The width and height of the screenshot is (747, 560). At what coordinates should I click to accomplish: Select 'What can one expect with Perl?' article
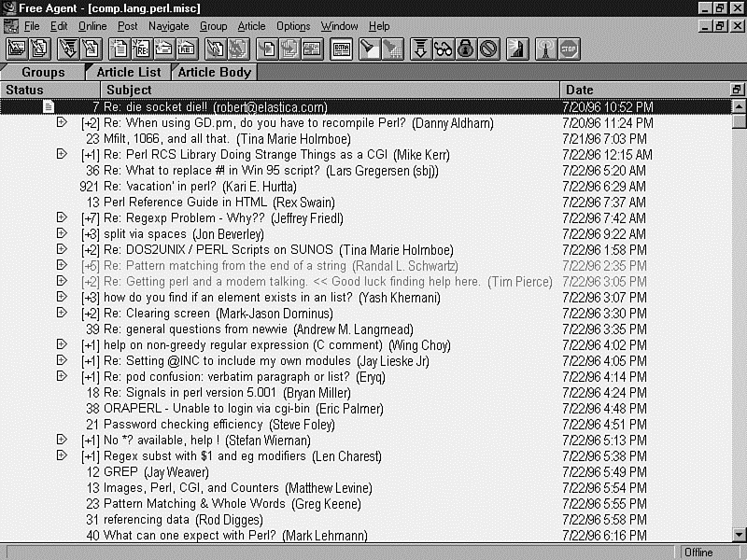(366, 535)
